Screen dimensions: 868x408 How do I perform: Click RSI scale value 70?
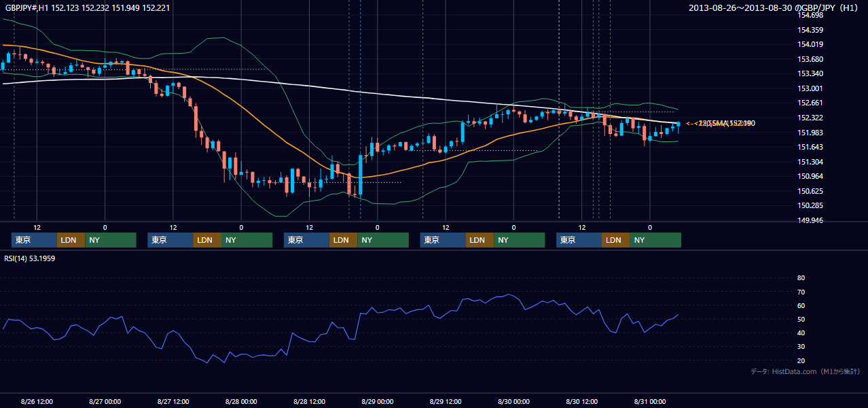[801, 292]
